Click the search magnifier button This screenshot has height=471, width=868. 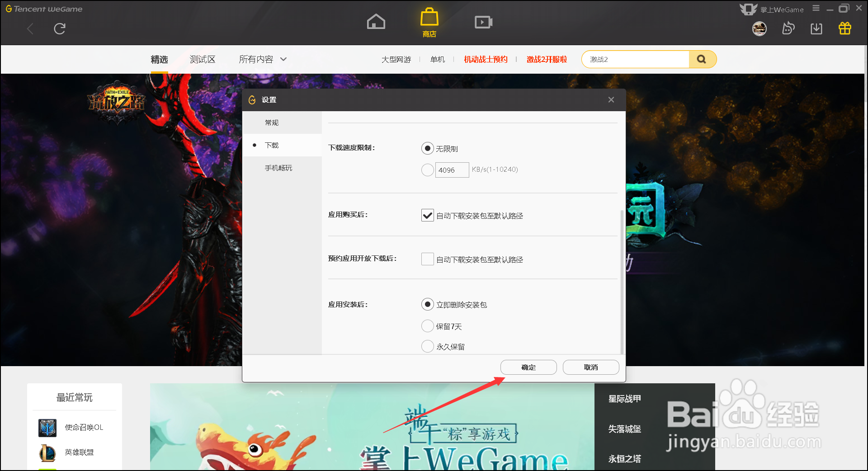pos(702,59)
